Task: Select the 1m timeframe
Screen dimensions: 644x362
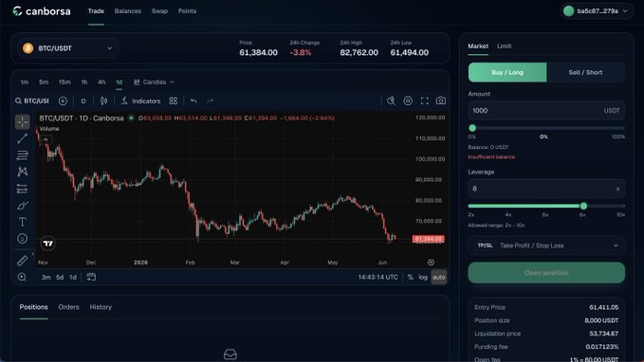Action: [x=25, y=82]
